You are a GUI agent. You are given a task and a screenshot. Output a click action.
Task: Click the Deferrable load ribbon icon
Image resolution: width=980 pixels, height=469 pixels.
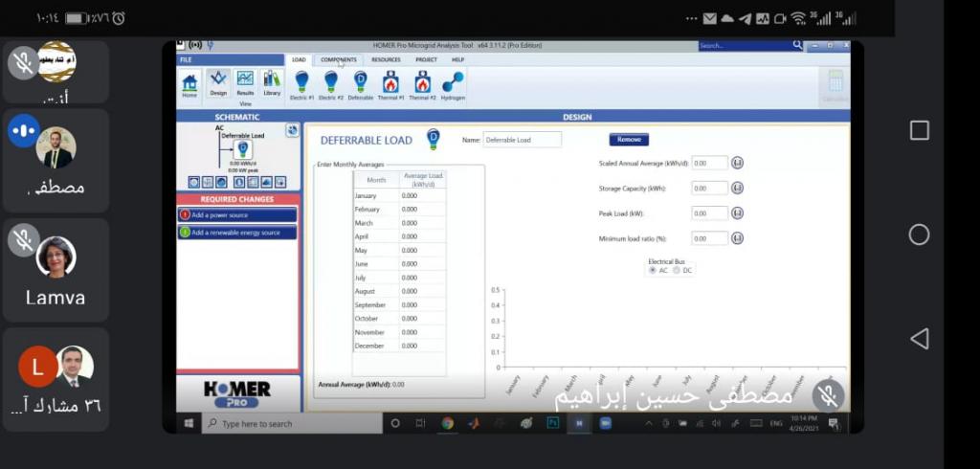click(361, 82)
